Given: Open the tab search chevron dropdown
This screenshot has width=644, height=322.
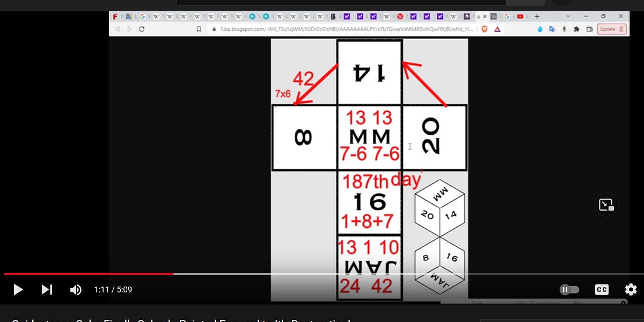Looking at the screenshot, I should pyautogui.click(x=568, y=16).
